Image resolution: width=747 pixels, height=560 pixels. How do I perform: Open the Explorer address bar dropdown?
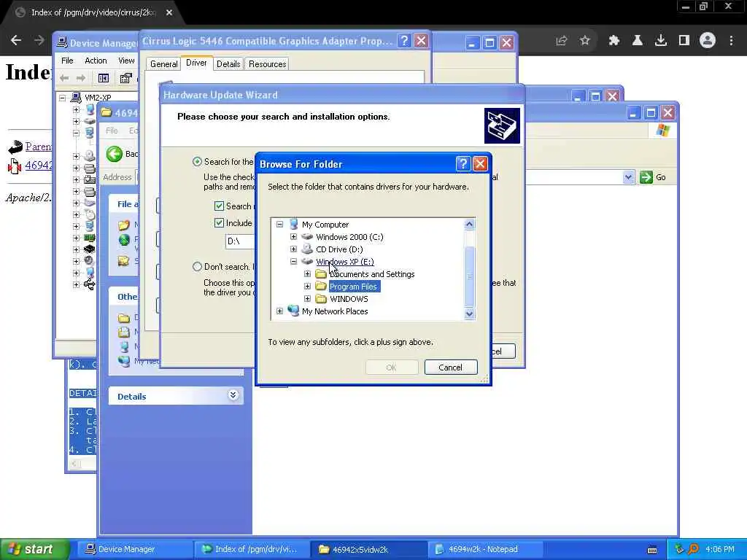coord(628,177)
